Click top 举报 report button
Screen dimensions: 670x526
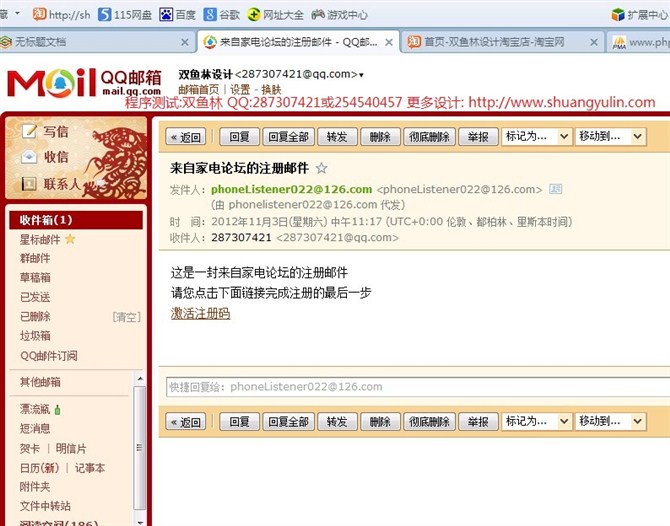tap(478, 137)
